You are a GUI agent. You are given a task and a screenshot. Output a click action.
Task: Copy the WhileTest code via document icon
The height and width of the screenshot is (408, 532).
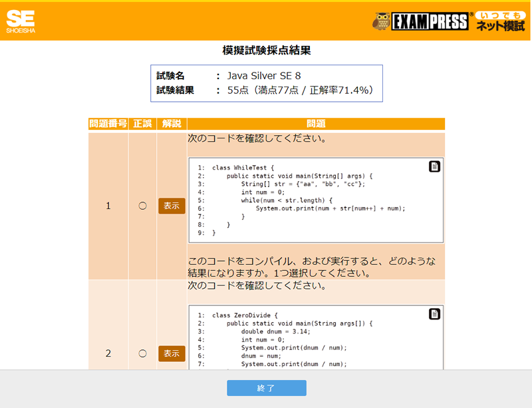[x=434, y=166]
